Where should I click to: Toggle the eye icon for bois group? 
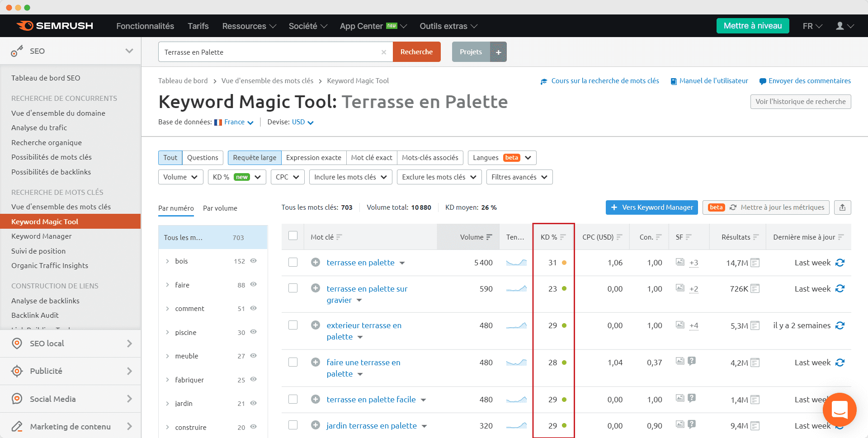[x=254, y=261]
